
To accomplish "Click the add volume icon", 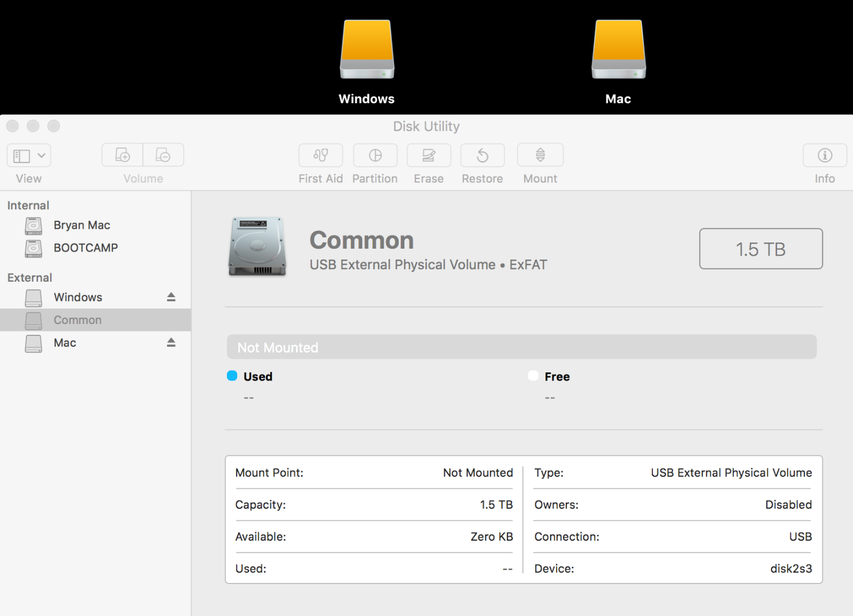I will 123,155.
